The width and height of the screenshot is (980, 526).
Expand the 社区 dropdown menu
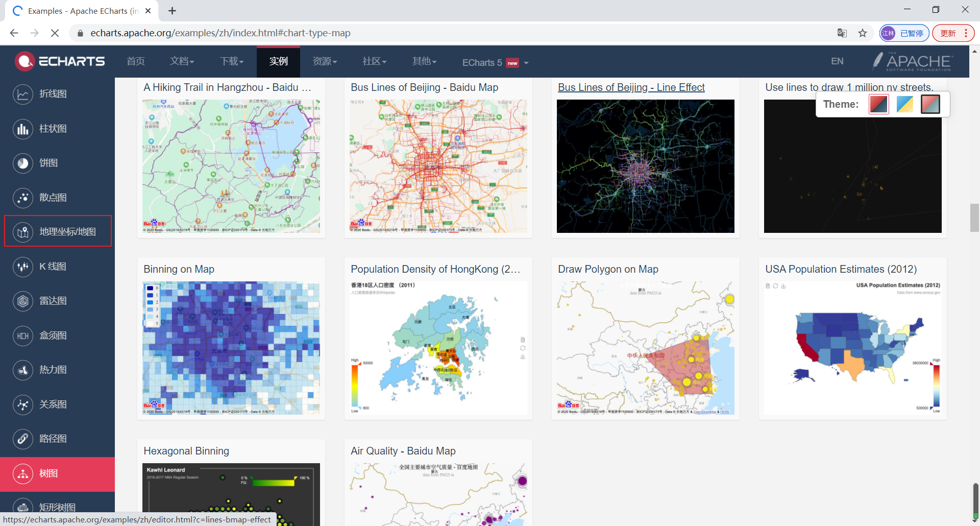(x=374, y=61)
